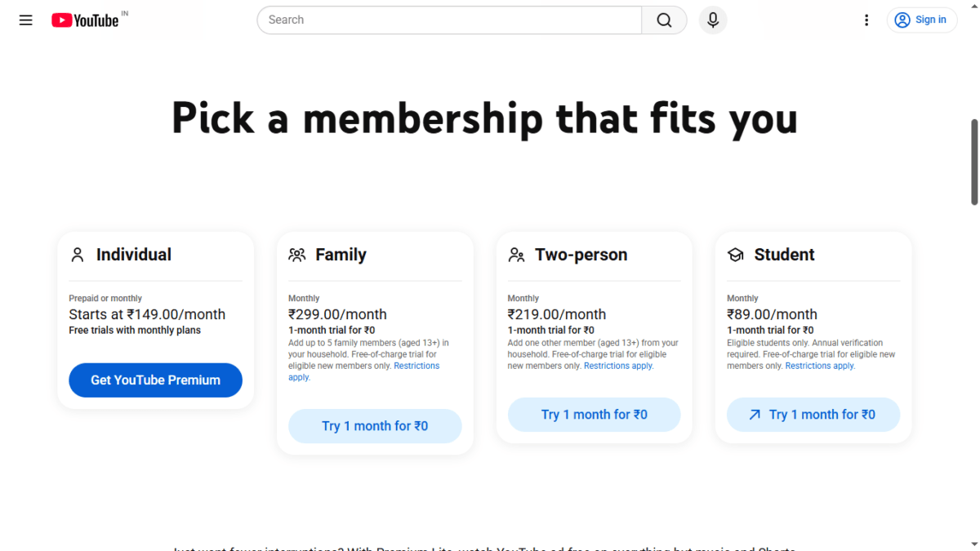Click the Student plan graduation cap icon
The image size is (980, 551).
(x=735, y=254)
